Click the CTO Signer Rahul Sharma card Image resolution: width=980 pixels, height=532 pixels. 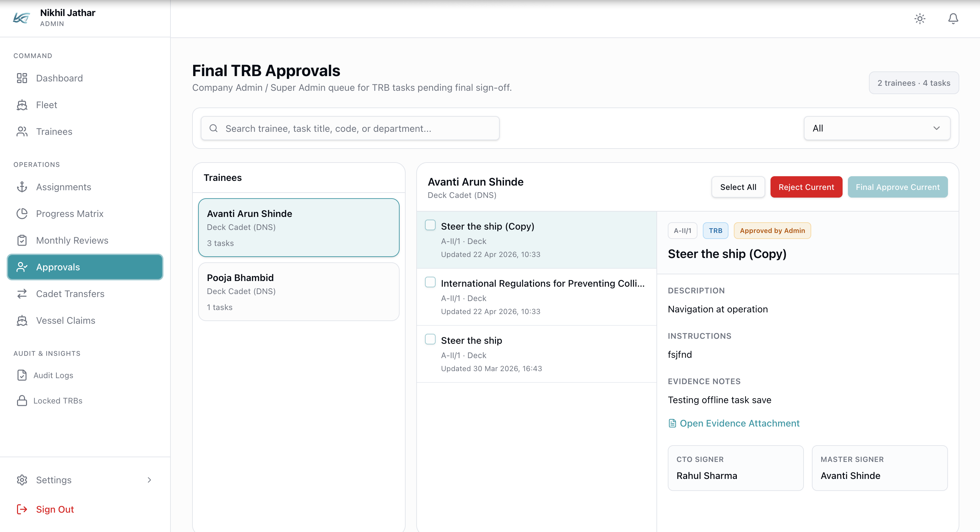[736, 468]
